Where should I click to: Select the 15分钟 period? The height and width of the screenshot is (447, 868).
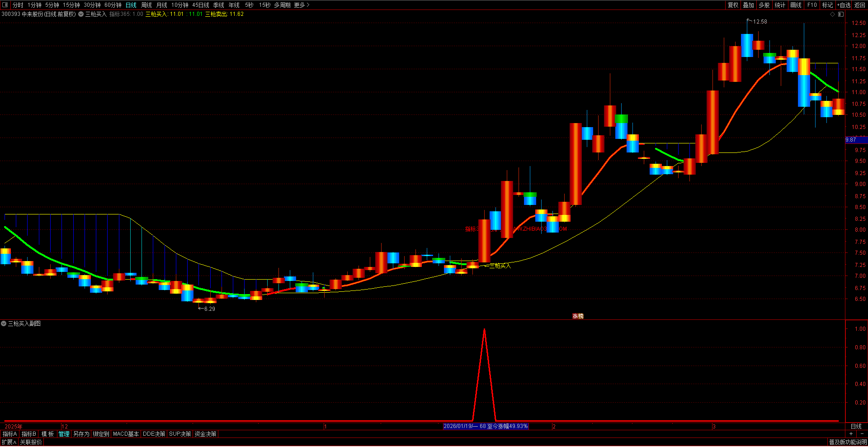pos(71,5)
